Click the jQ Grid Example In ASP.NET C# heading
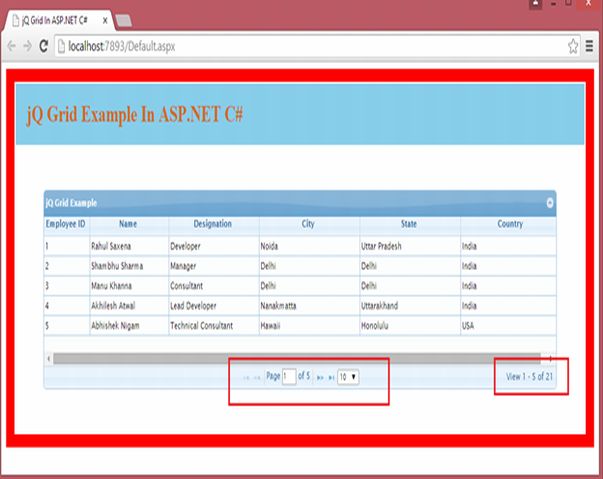603x479 pixels. coord(135,115)
